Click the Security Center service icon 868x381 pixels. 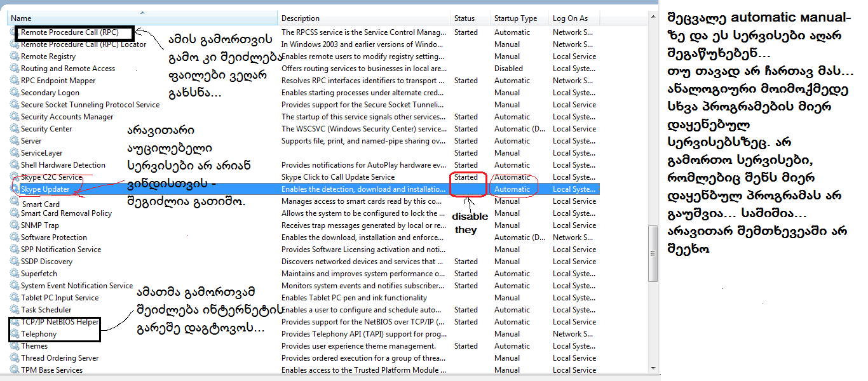15,129
